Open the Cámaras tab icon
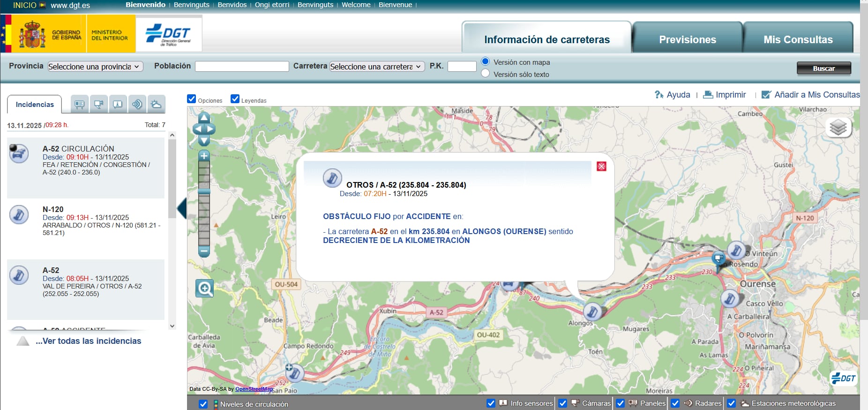This screenshot has width=868, height=410. pyautogui.click(x=98, y=104)
